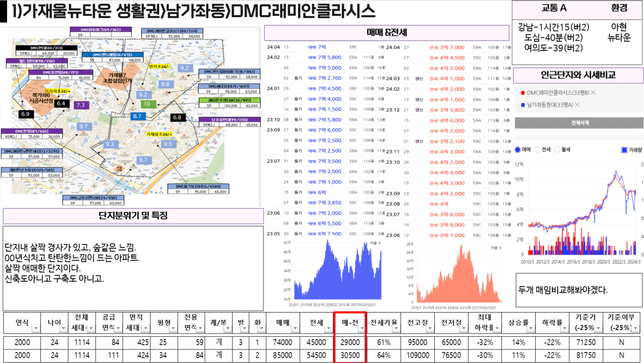Screen dimensions: 644x363
Task: Open the 방 column filter dropdown
Action: pyautogui.click(x=245, y=328)
